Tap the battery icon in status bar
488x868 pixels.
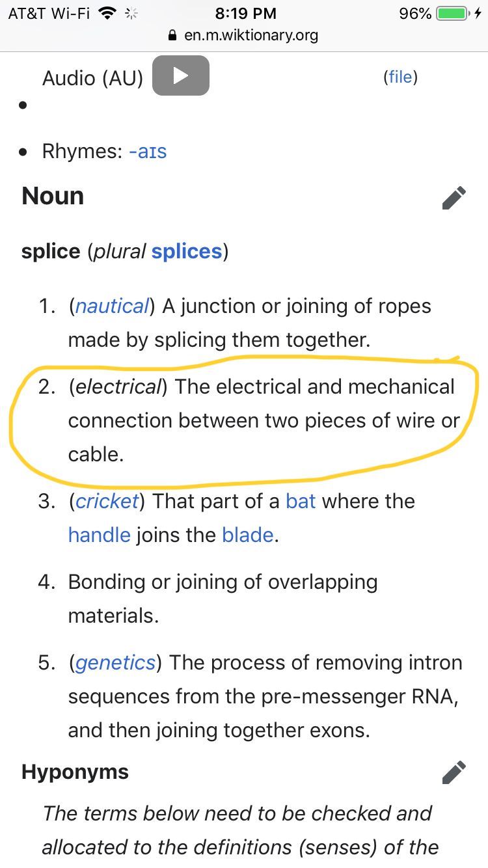pyautogui.click(x=452, y=14)
